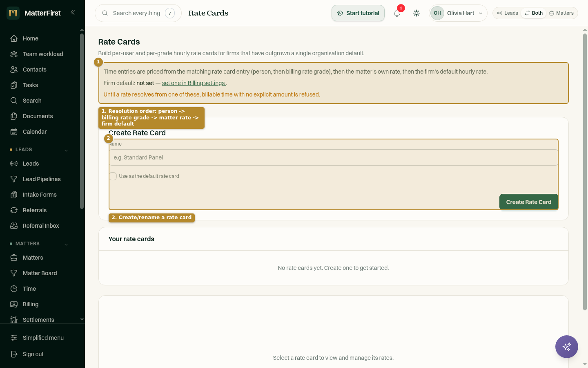Switch view mode to Leads
The width and height of the screenshot is (588, 368).
[508, 13]
